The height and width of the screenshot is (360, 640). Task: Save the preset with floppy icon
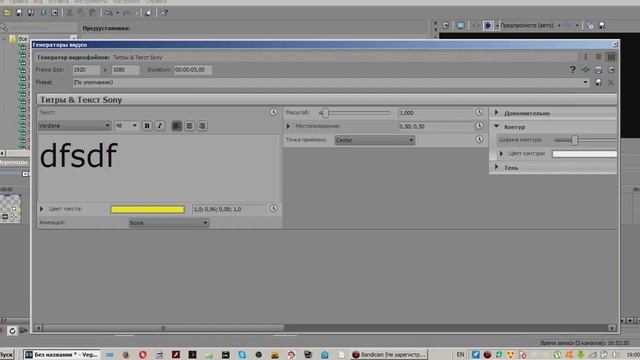pos(598,82)
